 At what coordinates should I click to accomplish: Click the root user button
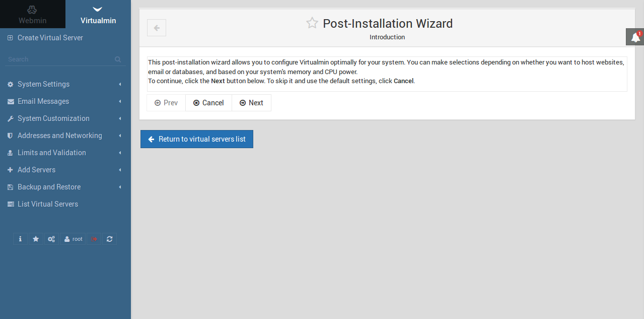(x=73, y=239)
